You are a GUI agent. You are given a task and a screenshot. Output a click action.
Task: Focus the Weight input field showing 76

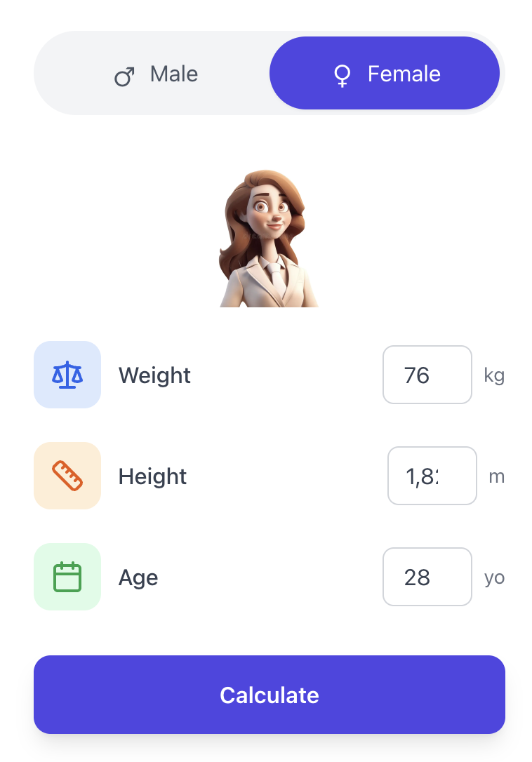pyautogui.click(x=427, y=375)
